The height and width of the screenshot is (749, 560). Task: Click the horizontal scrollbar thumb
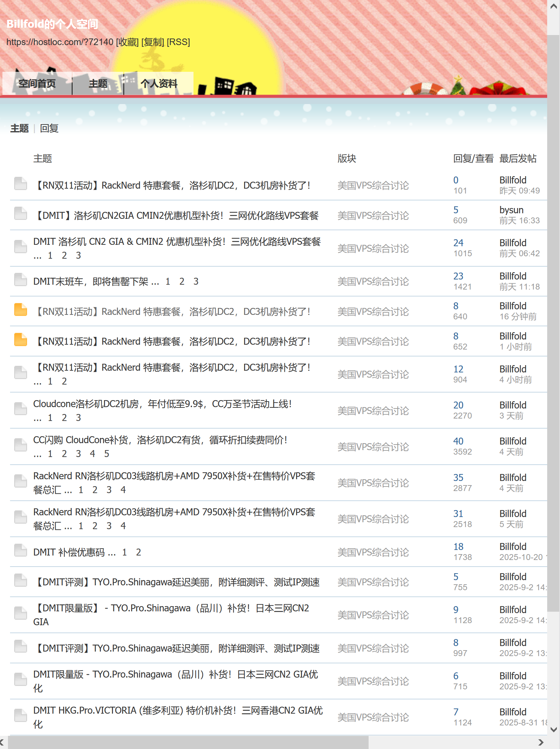188,742
